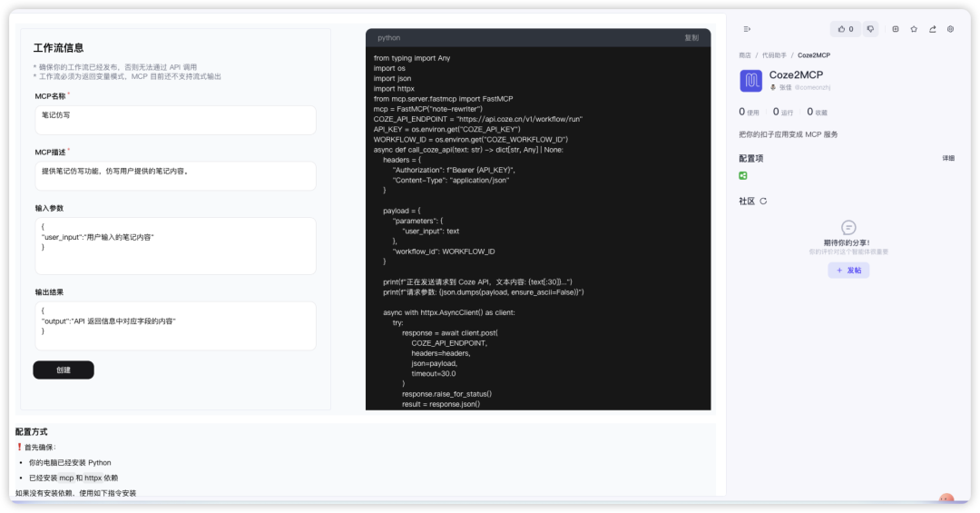
Task: Click the square plus icon in toolbar
Action: pyautogui.click(x=896, y=29)
